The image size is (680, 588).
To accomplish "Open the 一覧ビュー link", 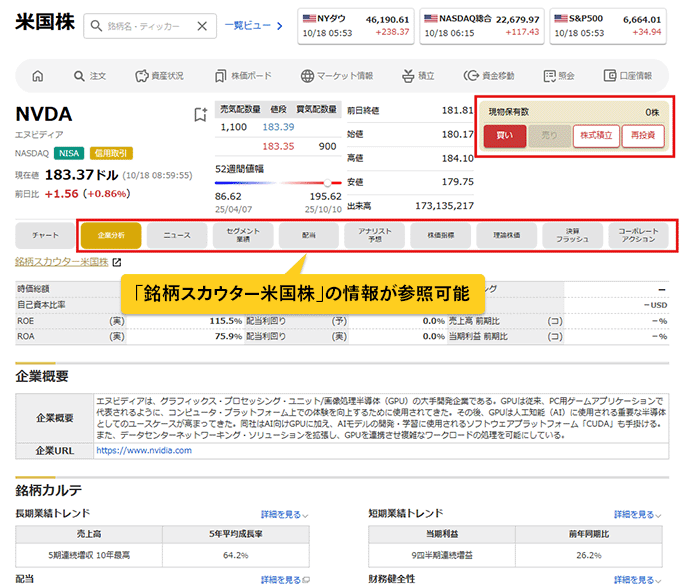I will click(x=253, y=27).
